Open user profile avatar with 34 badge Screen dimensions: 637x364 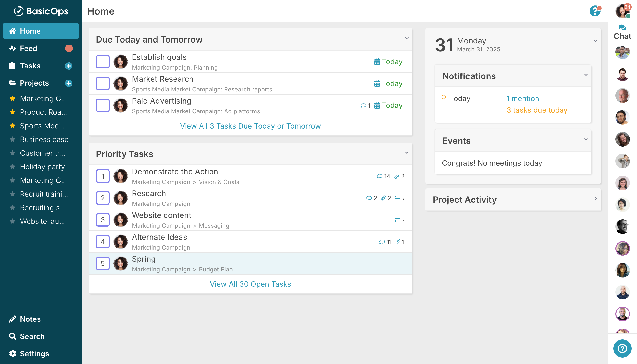coord(622,11)
